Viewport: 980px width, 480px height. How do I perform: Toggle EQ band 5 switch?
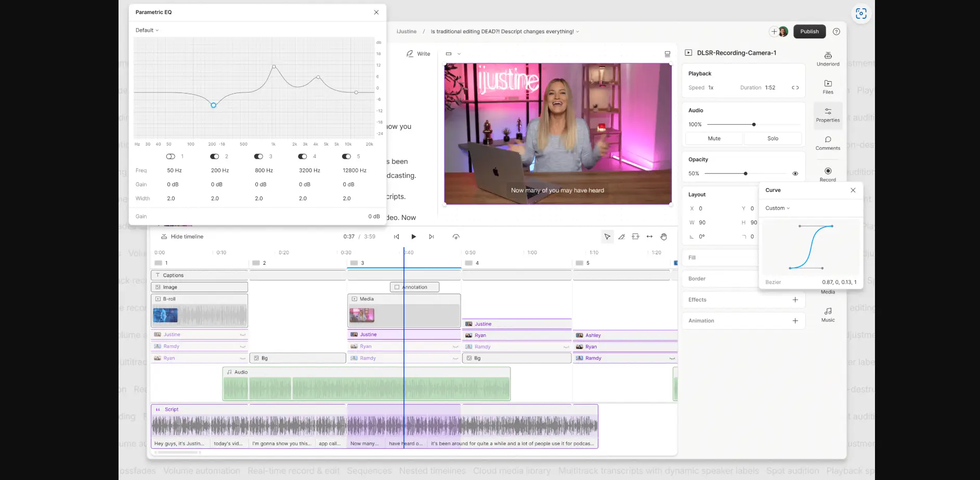pos(346,157)
